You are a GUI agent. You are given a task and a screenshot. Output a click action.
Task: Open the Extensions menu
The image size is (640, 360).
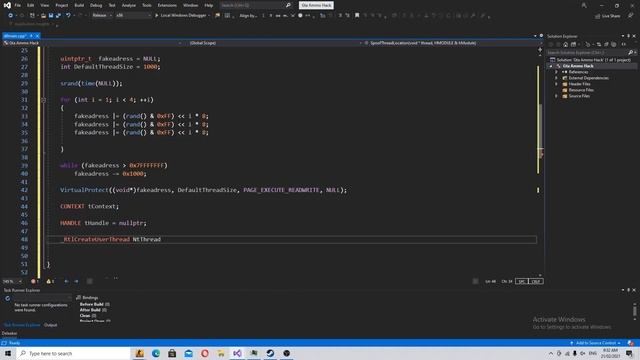click(x=167, y=5)
